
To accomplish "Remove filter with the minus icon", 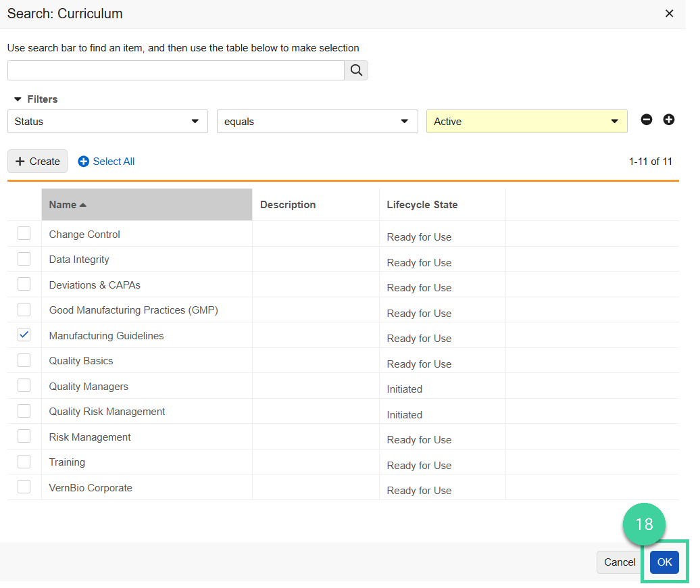I will [647, 120].
